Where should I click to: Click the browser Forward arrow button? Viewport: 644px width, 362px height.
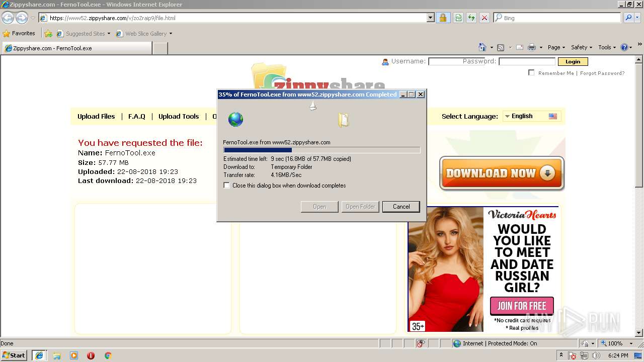click(x=22, y=18)
